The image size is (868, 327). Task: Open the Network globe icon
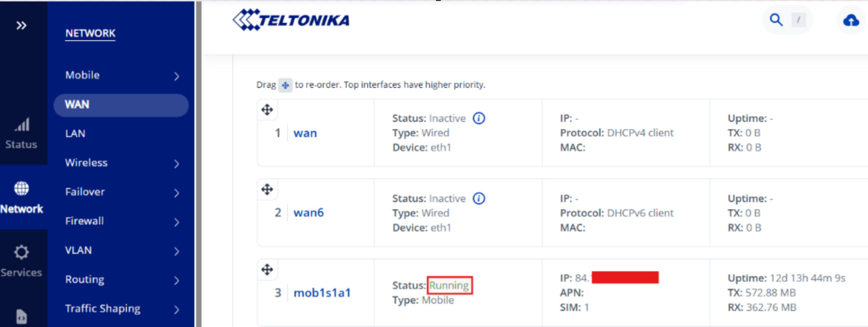pyautogui.click(x=22, y=189)
